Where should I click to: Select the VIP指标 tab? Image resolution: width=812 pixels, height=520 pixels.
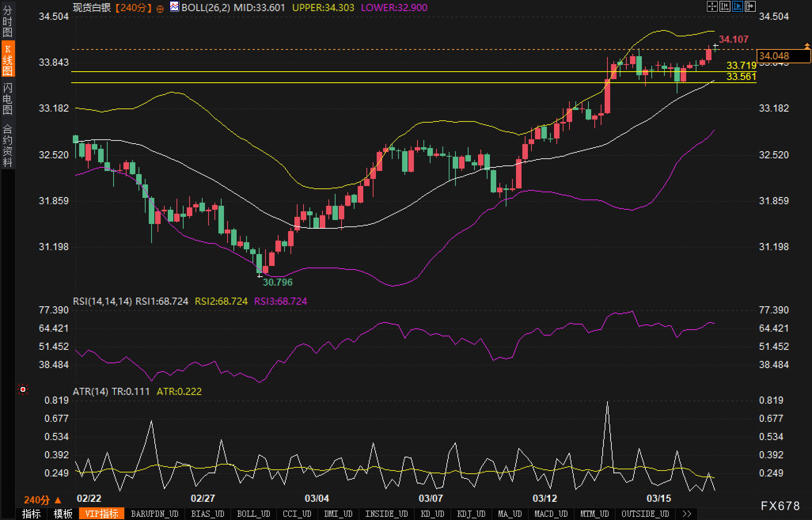tap(102, 514)
